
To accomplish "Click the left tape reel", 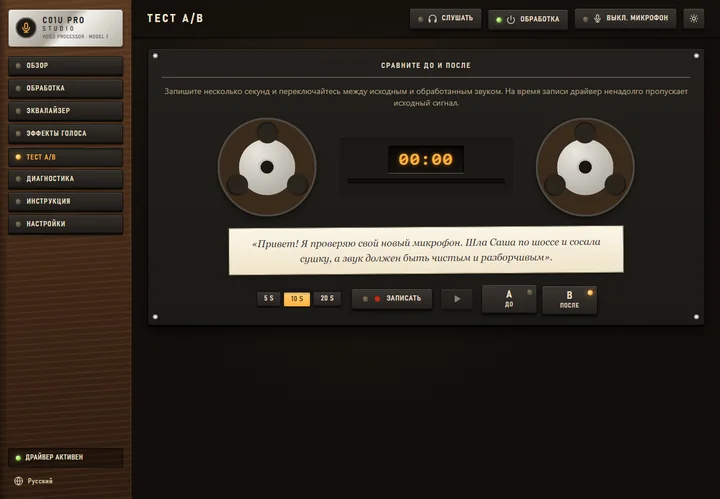I will point(267,167).
